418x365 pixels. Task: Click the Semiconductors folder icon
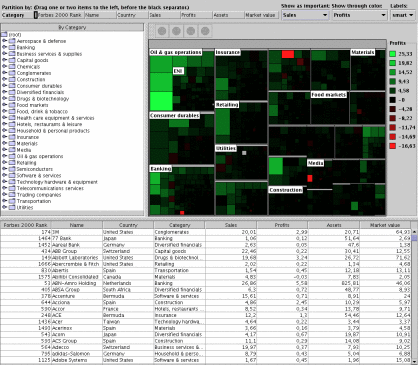point(12,169)
